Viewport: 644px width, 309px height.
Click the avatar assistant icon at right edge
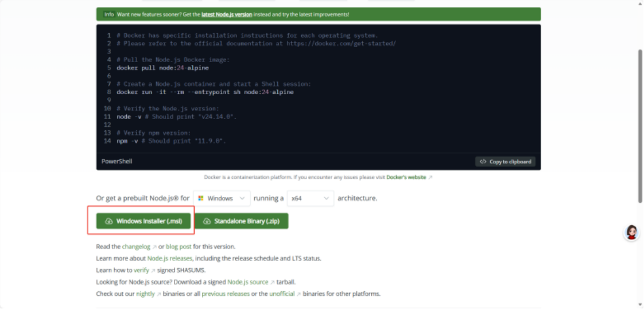click(x=631, y=233)
